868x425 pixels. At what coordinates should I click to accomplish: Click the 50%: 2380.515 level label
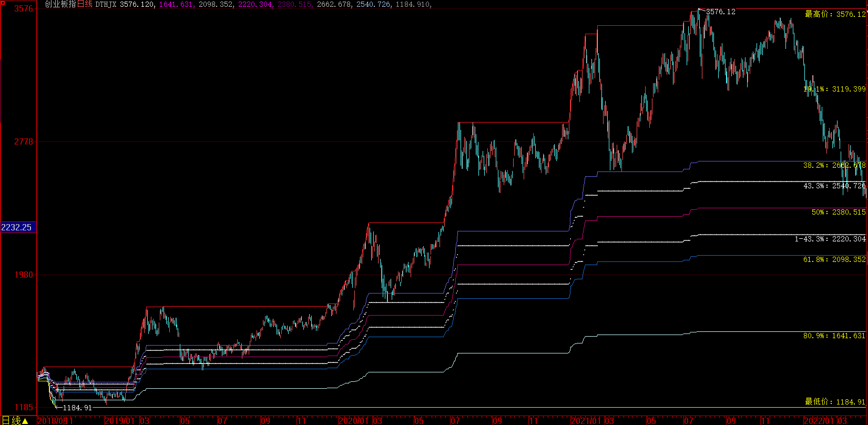(x=839, y=212)
